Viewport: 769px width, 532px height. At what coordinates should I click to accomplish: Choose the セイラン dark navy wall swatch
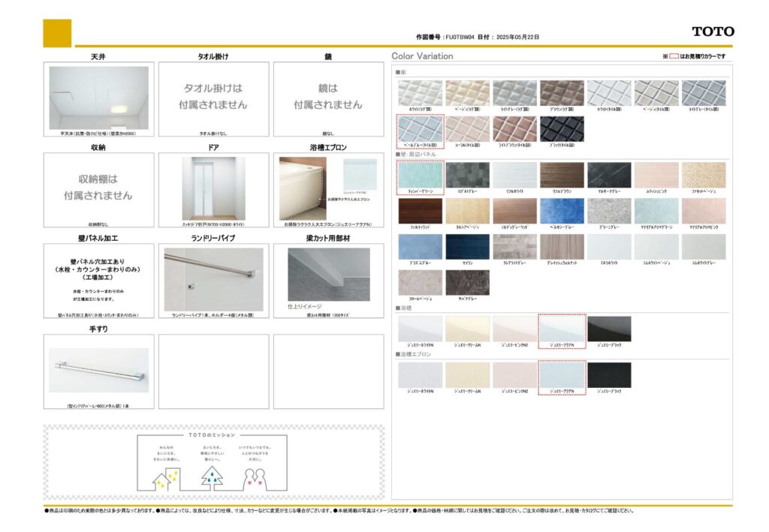point(467,247)
